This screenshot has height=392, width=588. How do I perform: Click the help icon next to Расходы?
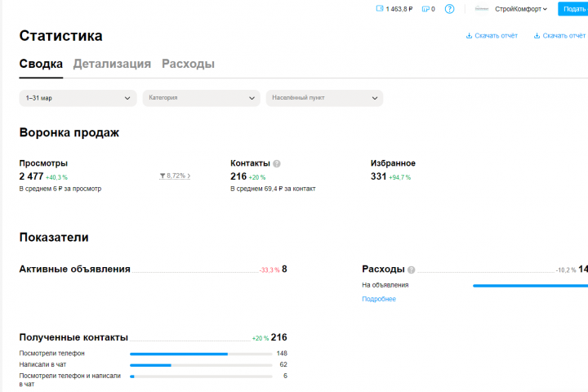[x=411, y=269]
